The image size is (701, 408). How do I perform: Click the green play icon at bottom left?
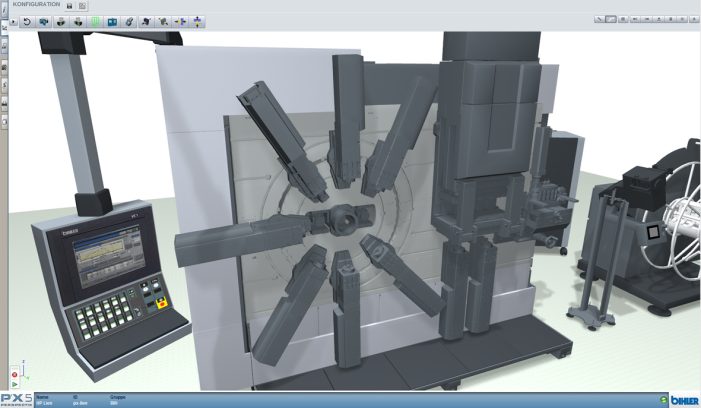(14, 384)
